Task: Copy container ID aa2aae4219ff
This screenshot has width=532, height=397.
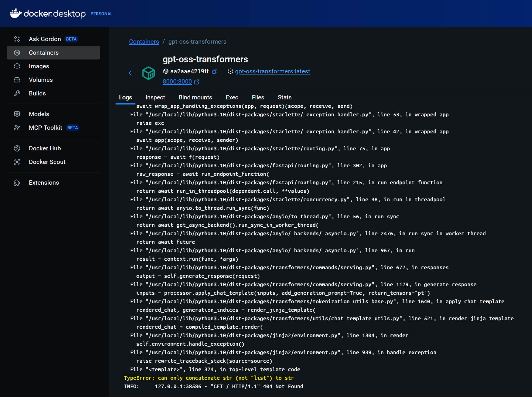Action: [x=215, y=71]
